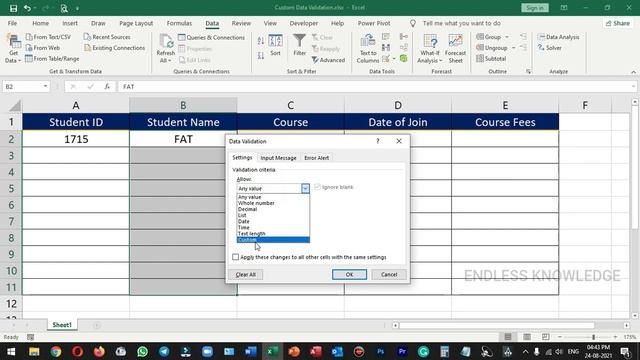The image size is (640, 360).
Task: Open Advanced filter options
Action: [x=329, y=60]
